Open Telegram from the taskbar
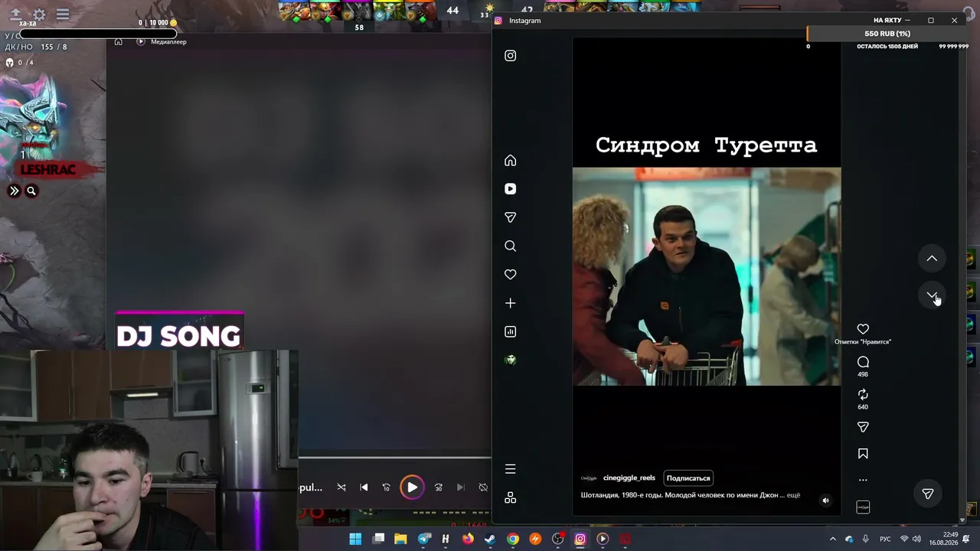Image resolution: width=980 pixels, height=551 pixels. coord(424,539)
